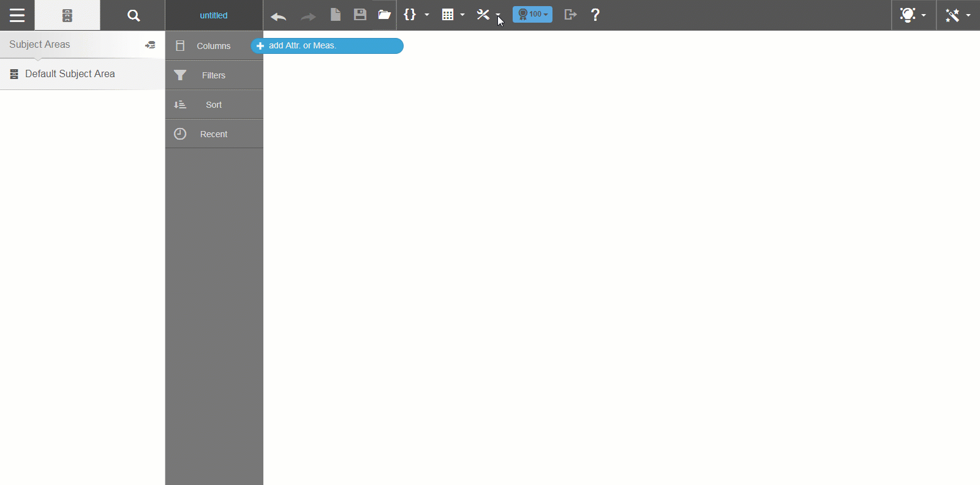Click the table grid view icon

(448, 15)
